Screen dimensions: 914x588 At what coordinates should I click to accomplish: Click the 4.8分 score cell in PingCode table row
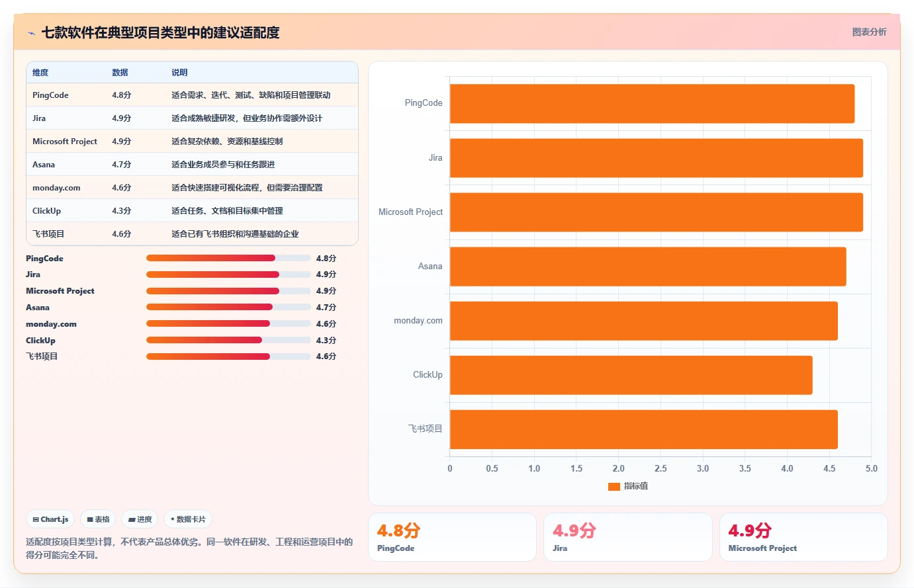(x=122, y=95)
